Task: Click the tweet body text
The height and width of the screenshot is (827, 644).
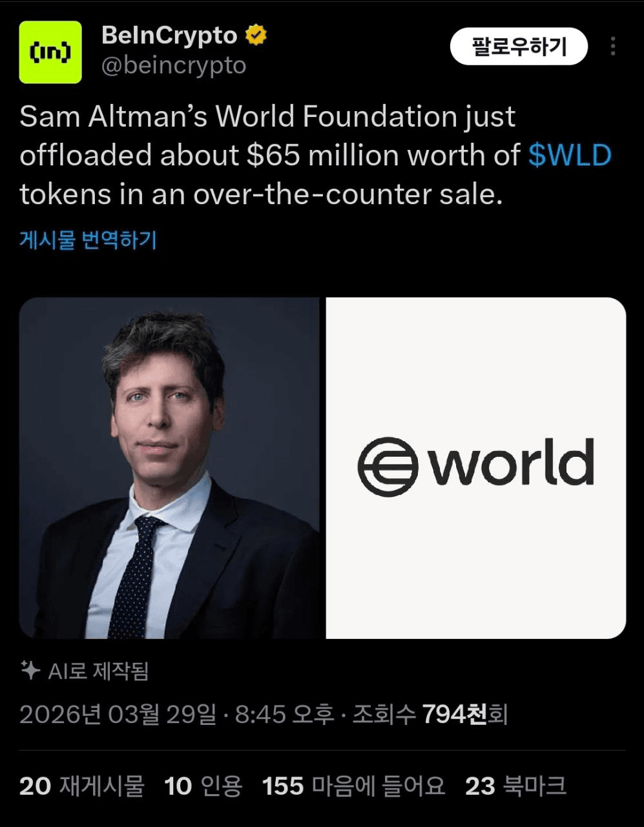Action: pos(315,156)
